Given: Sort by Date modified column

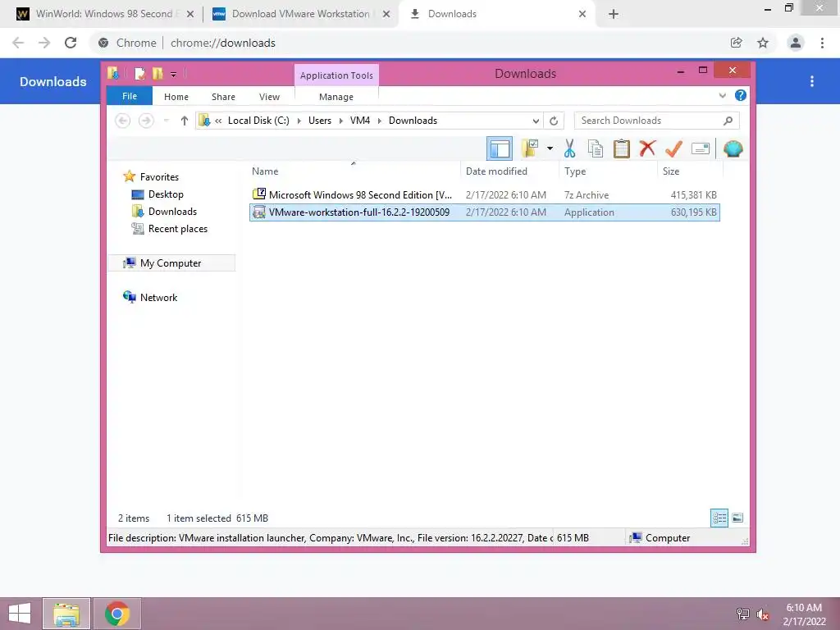Looking at the screenshot, I should pos(509,171).
